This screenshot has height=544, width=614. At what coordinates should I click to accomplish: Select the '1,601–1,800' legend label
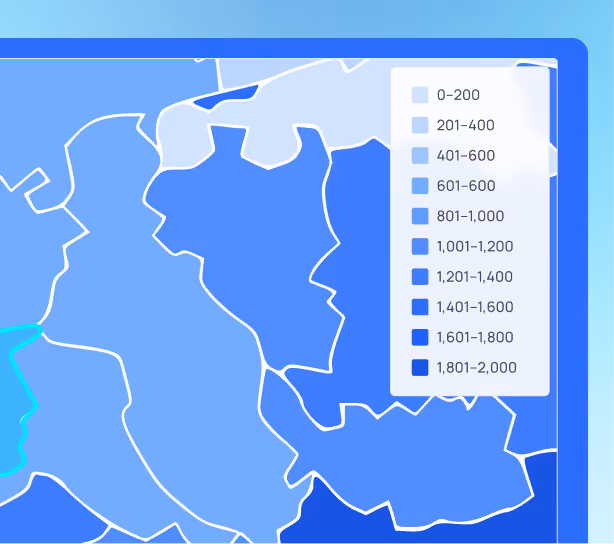[x=475, y=337]
